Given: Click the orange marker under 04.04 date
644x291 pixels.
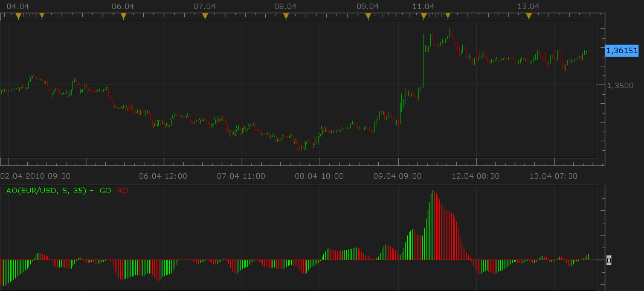Looking at the screenshot, I should point(18,16).
